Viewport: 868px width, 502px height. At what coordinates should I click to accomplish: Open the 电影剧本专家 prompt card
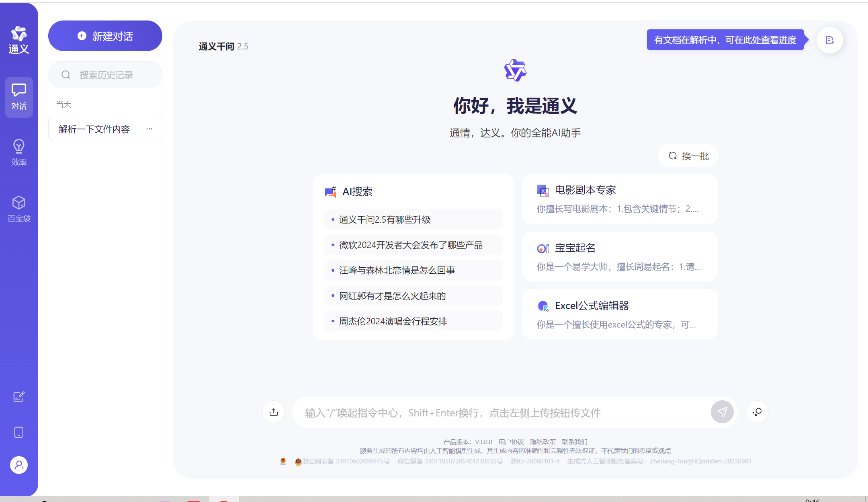click(x=620, y=199)
